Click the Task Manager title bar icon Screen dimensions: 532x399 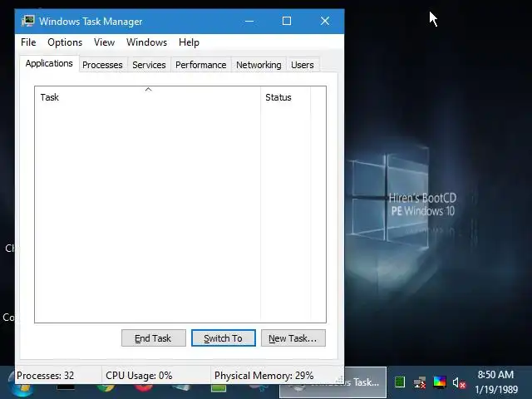(x=27, y=21)
